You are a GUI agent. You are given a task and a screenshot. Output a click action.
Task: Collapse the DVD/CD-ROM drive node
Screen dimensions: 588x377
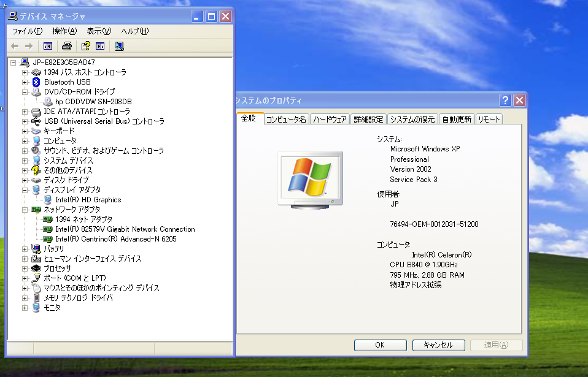point(25,92)
